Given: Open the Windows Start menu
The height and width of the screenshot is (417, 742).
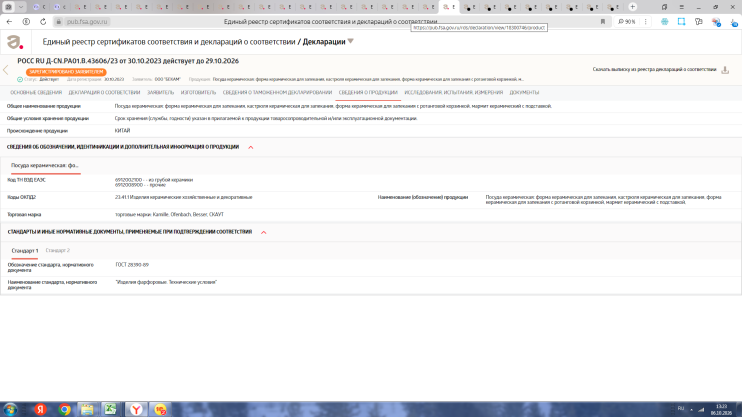Looking at the screenshot, I should tap(10, 409).
